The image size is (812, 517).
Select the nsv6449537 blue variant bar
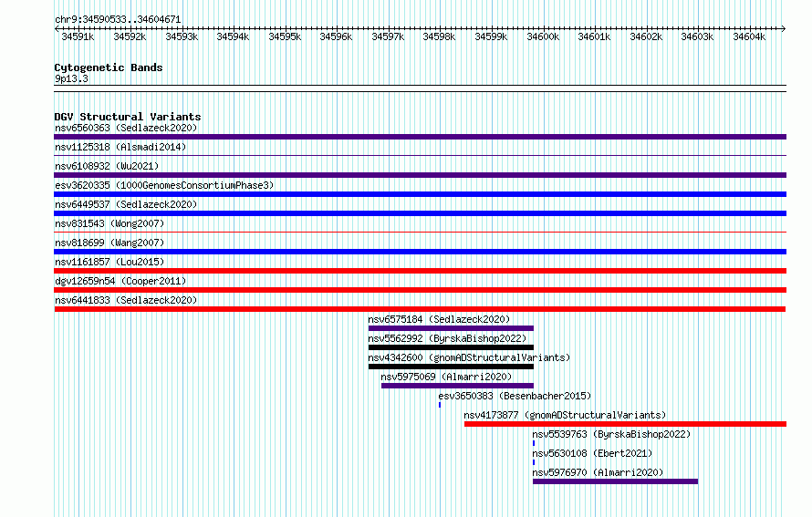(x=420, y=213)
